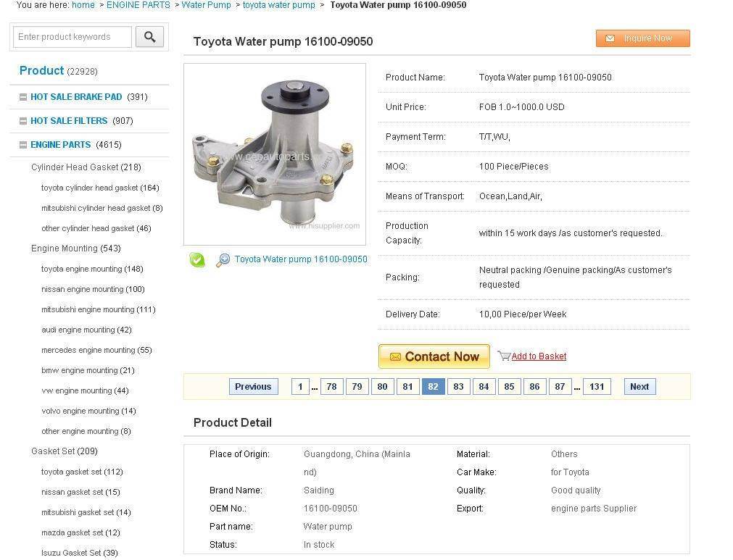
Task: Collapse the ENGINE PARTS category
Action: coord(23,145)
